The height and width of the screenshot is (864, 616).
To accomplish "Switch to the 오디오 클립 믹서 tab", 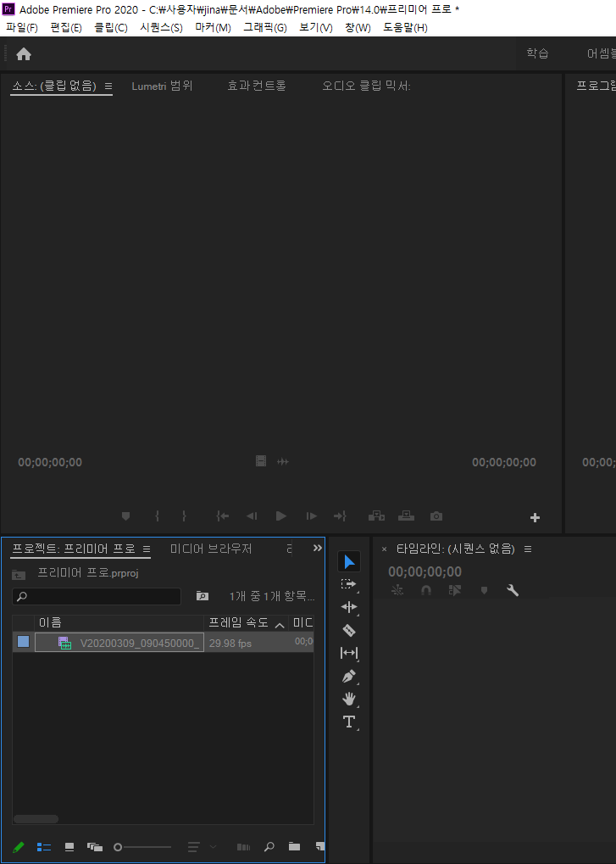I will pyautogui.click(x=366, y=86).
